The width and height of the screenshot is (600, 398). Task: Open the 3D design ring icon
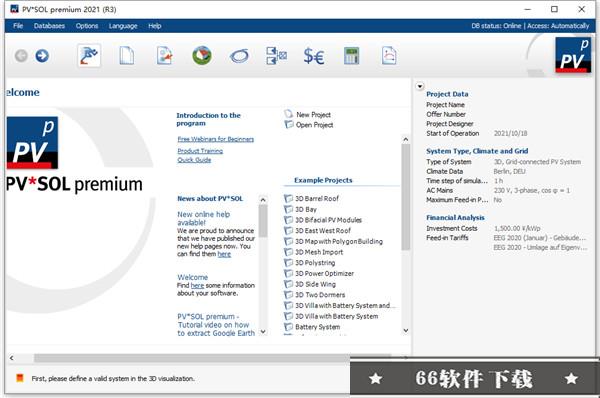pyautogui.click(x=239, y=56)
